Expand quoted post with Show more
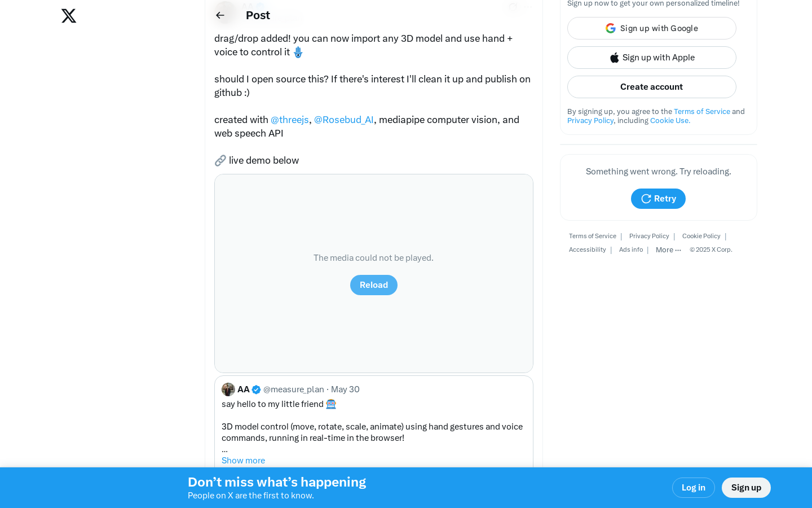Viewport: 812px width, 508px height. pyautogui.click(x=243, y=461)
